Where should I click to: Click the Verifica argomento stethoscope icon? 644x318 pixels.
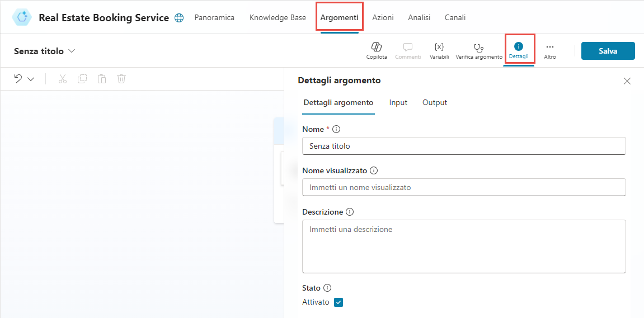[x=478, y=48]
